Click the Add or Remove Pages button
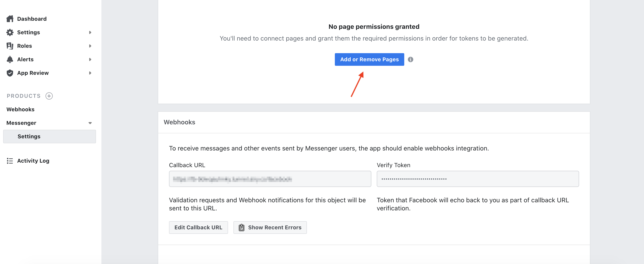644x264 pixels. click(x=369, y=59)
